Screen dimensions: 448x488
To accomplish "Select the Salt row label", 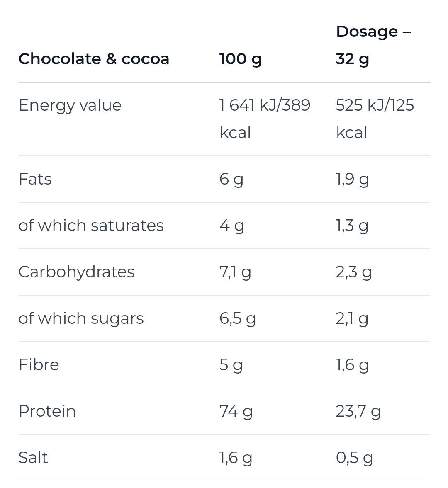I will tap(33, 458).
